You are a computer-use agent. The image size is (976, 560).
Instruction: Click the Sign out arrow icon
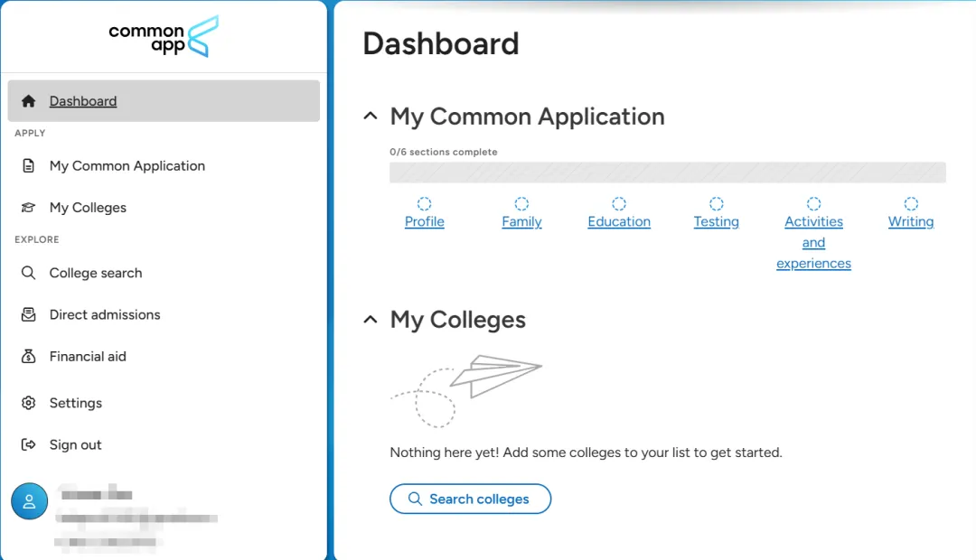[28, 444]
